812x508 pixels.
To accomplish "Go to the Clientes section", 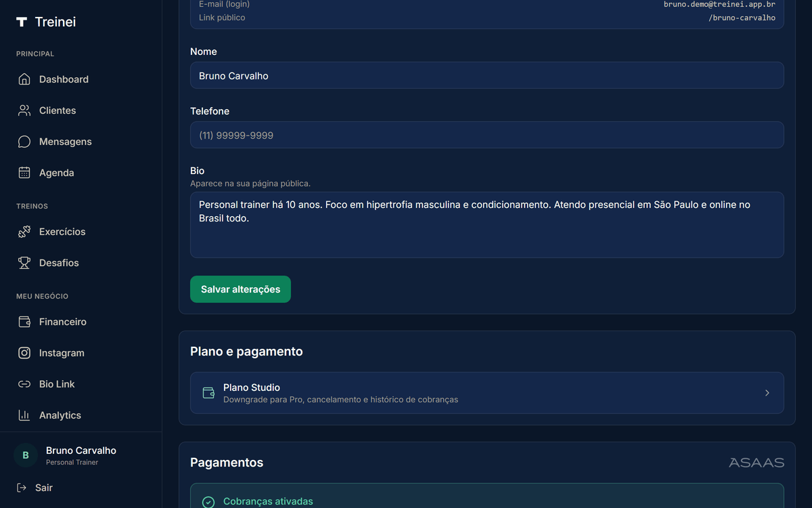I will point(81,110).
